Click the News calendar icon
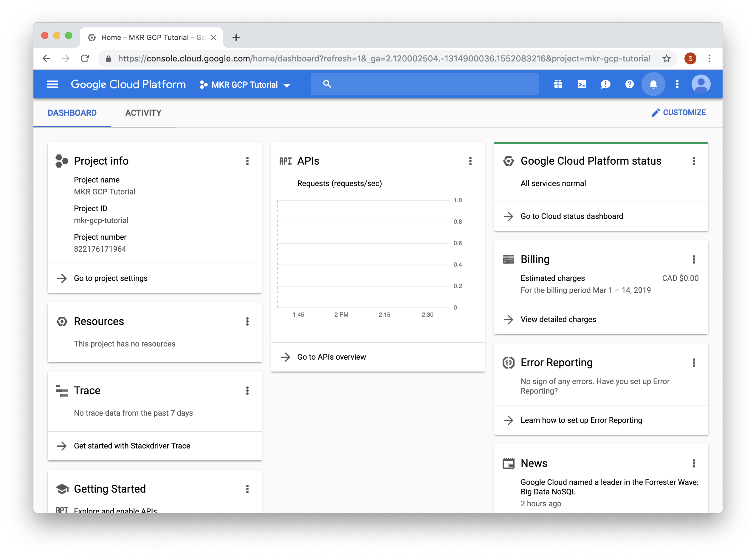756x557 pixels. coord(508,463)
